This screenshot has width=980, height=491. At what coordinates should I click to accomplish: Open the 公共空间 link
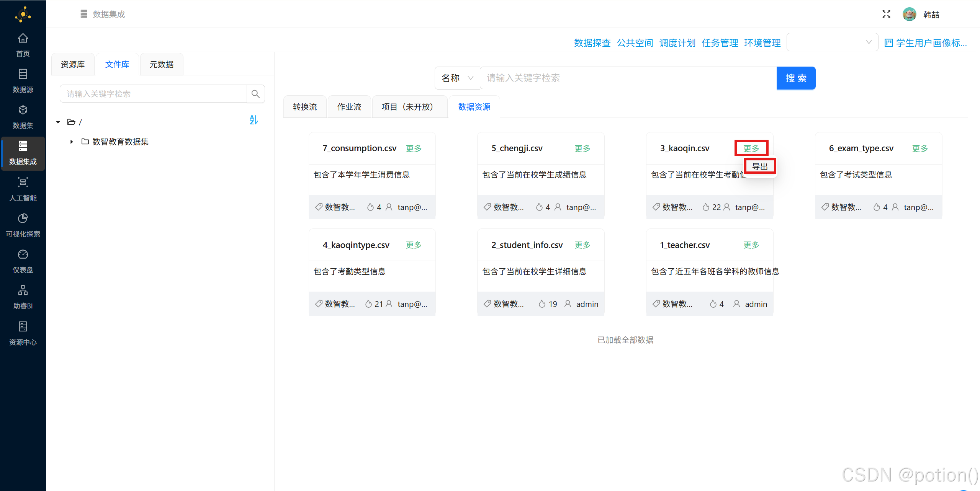click(x=635, y=43)
